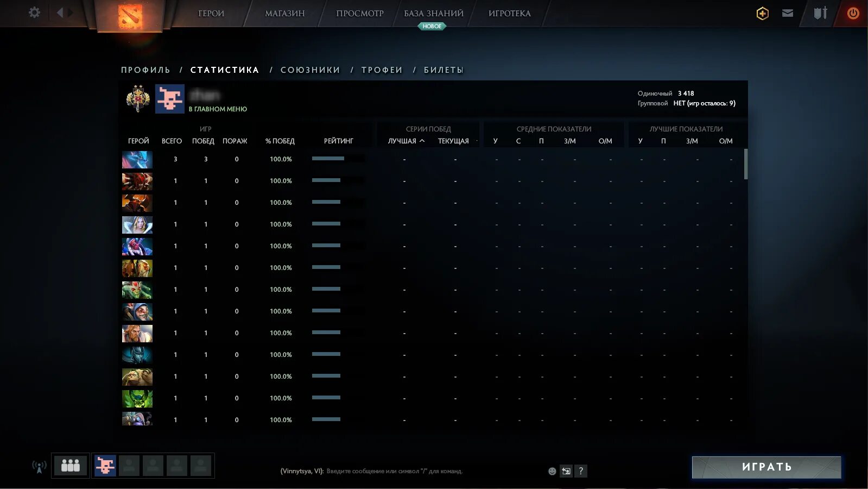
Task: Click the chat message input field
Action: click(x=395, y=471)
